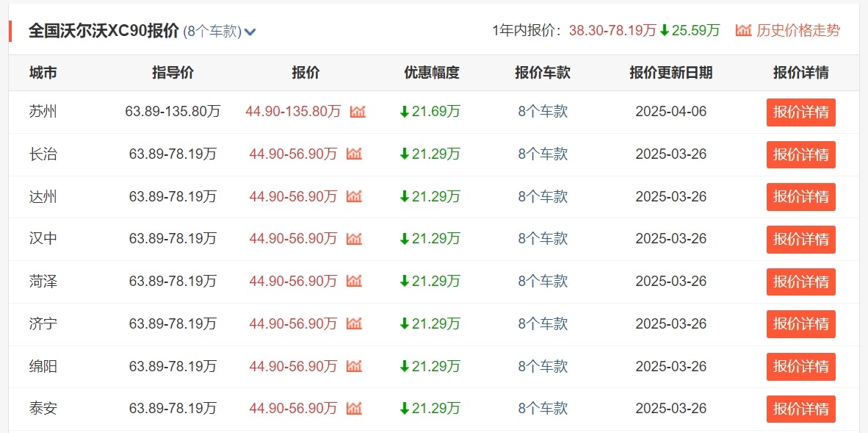
Task: Open 8个车款 link in 长治 row
Action: [x=543, y=154]
